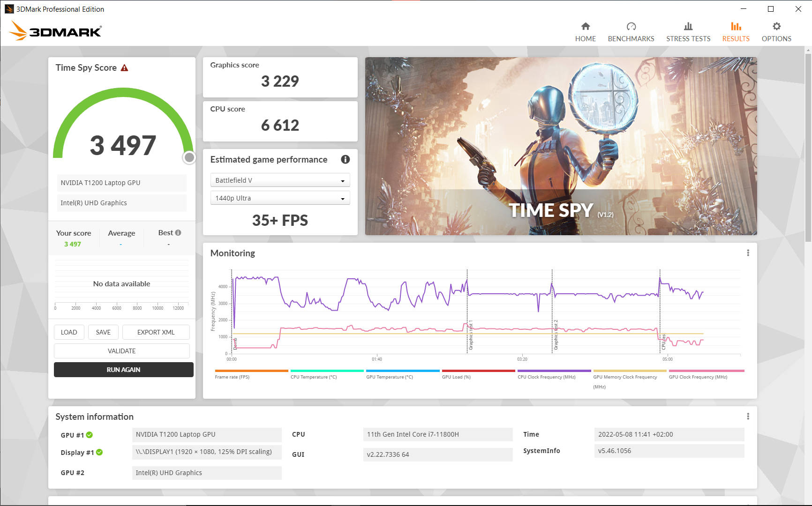Click the 3DMark logo
Image resolution: width=812 pixels, height=506 pixels.
pyautogui.click(x=55, y=31)
